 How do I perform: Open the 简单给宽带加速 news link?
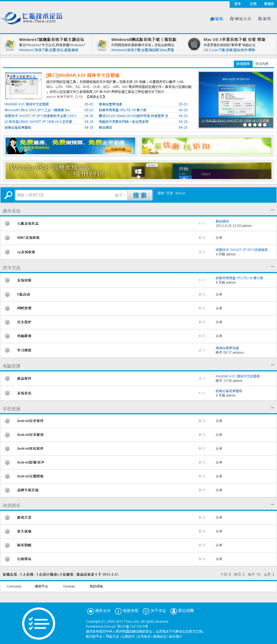(x=110, y=104)
